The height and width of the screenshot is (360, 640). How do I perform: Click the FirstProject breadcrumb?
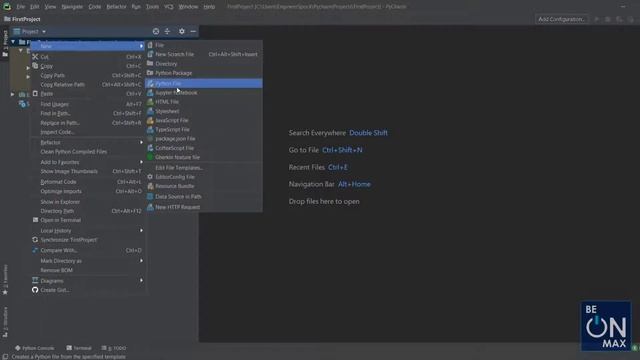point(22,19)
